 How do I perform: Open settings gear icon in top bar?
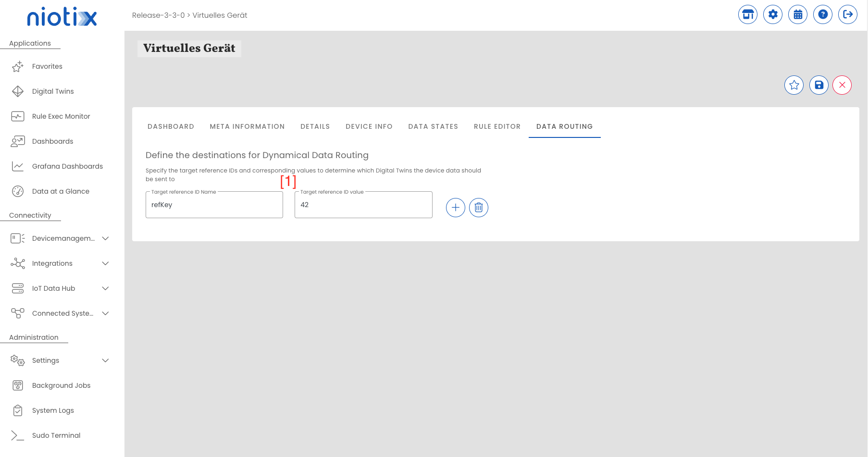[773, 14]
